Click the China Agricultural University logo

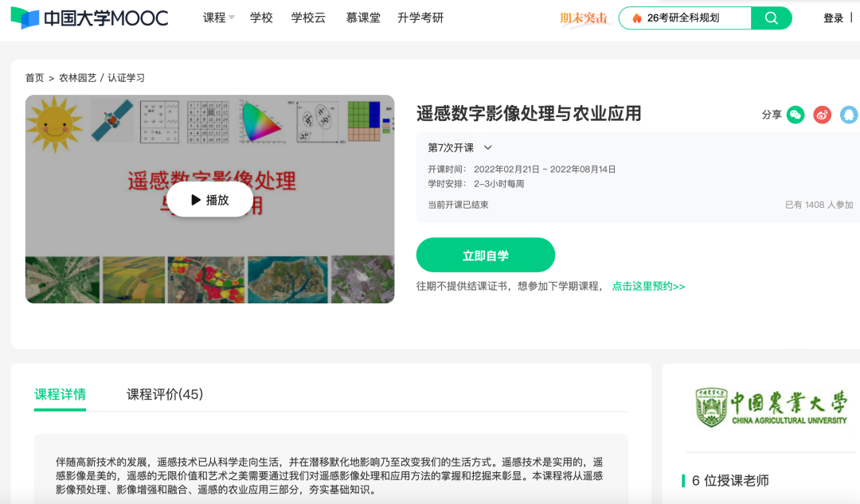[771, 407]
